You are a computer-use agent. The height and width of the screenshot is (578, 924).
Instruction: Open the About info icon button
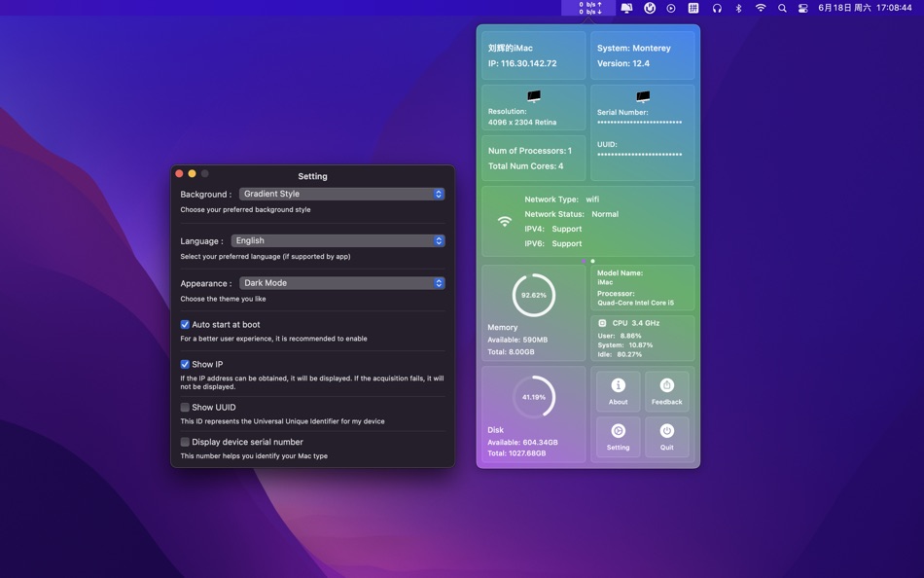tap(619, 391)
